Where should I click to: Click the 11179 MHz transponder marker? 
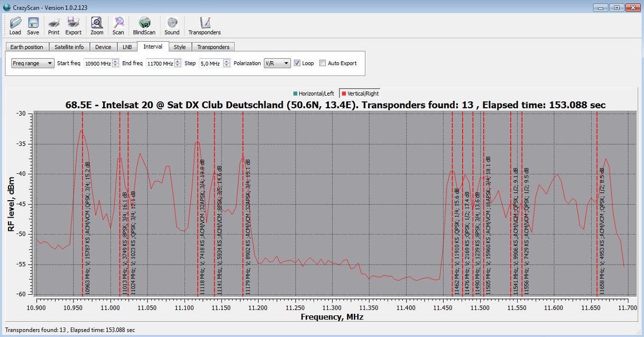click(243, 203)
